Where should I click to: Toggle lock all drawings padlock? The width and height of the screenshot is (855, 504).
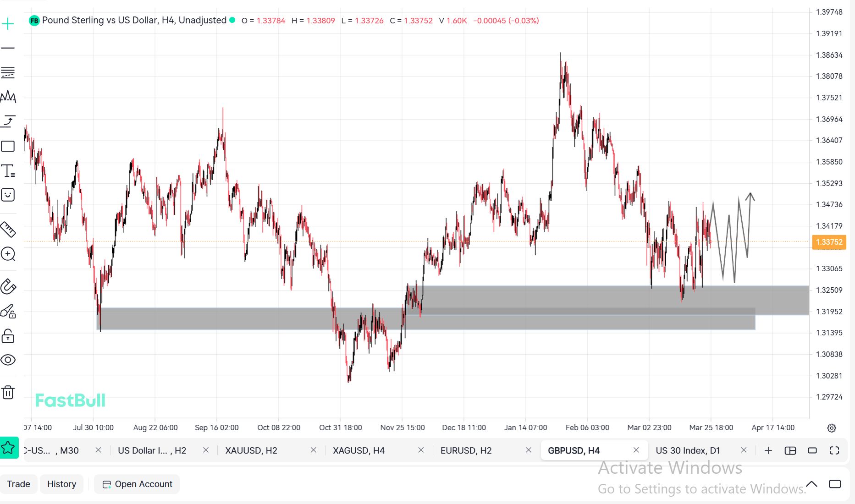pyautogui.click(x=8, y=336)
